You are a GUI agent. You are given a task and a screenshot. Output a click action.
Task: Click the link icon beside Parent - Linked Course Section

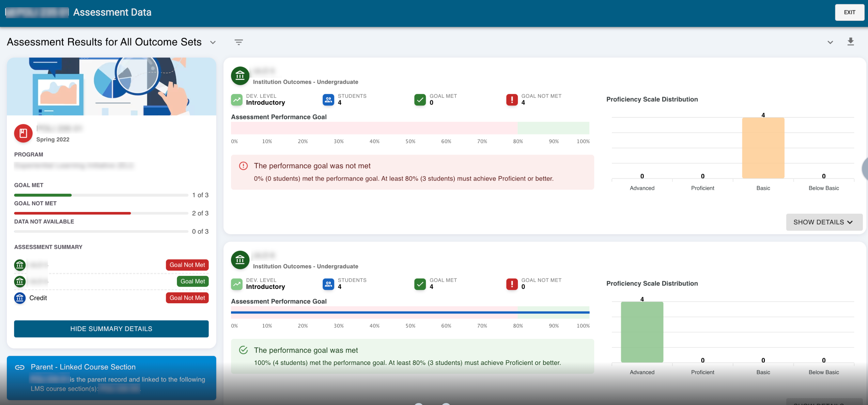[x=20, y=367]
